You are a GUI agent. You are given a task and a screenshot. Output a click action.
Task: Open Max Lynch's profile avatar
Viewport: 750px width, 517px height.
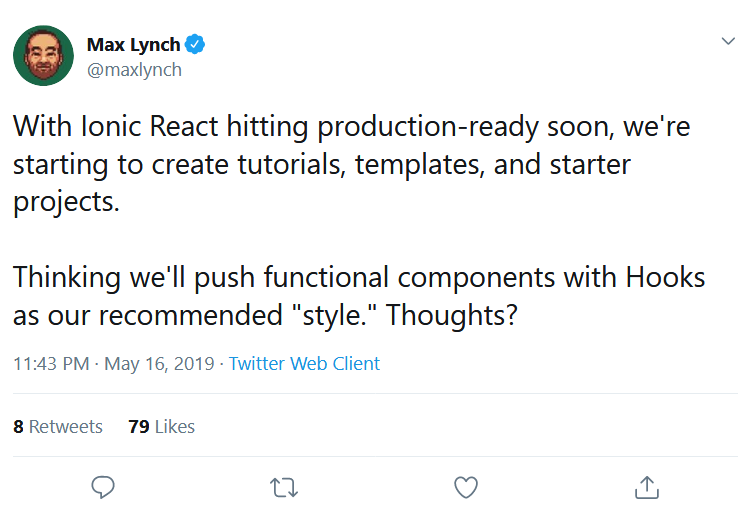(44, 56)
